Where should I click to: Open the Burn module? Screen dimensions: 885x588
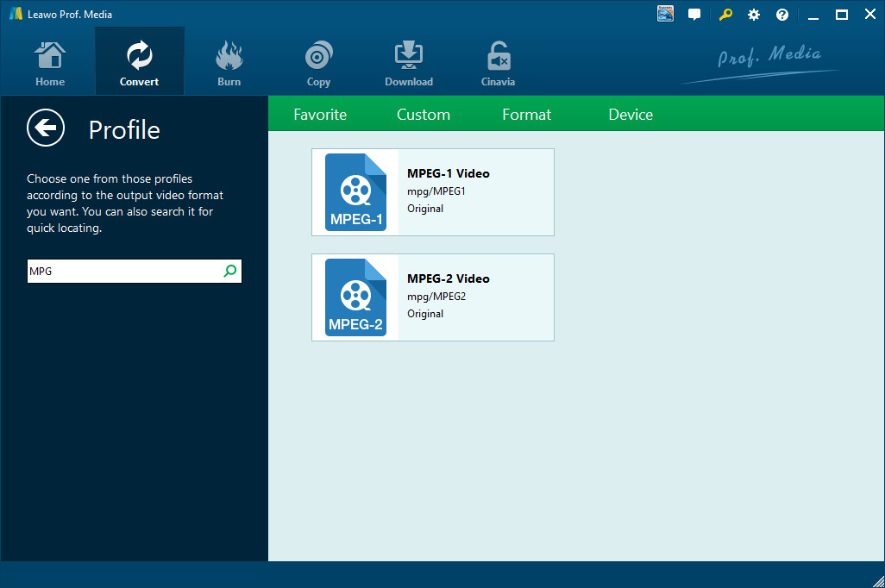click(229, 64)
